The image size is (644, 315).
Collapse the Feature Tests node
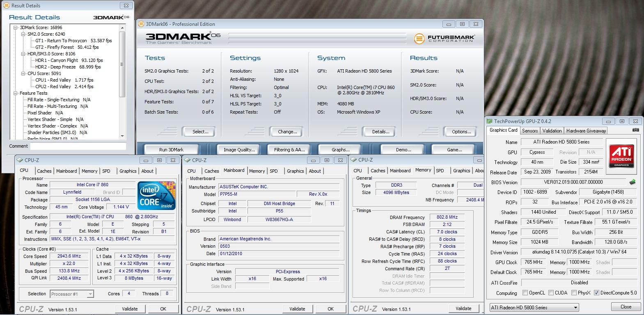tap(16, 93)
